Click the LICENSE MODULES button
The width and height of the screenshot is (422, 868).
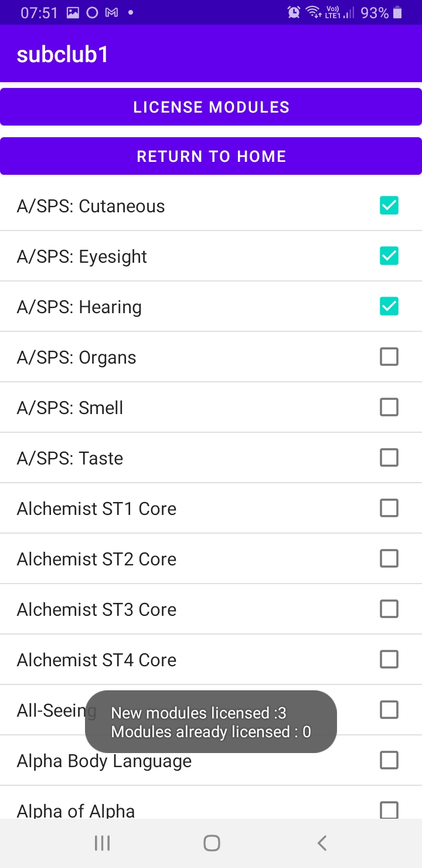tap(211, 107)
